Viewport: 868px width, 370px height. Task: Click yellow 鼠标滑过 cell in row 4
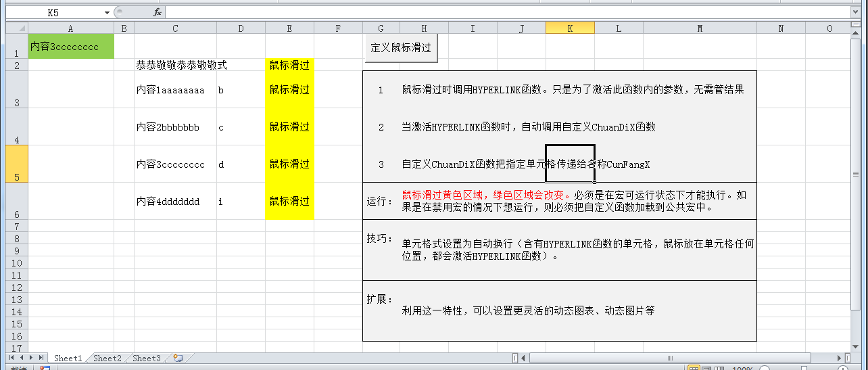click(289, 127)
